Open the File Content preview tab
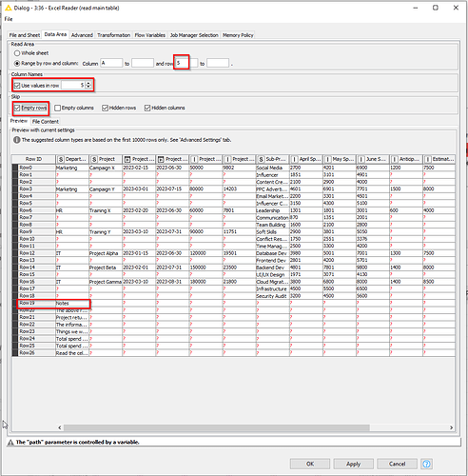Viewport: 468px width, 476px height. pyautogui.click(x=46, y=122)
